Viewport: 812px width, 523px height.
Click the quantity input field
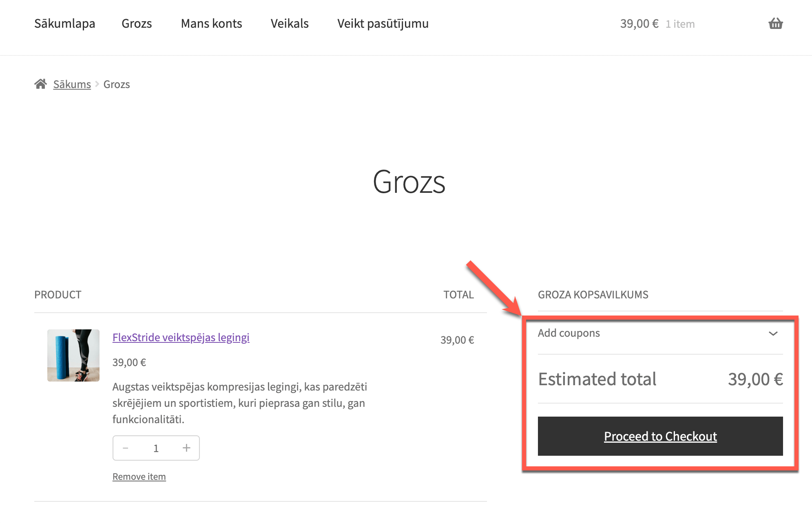(156, 448)
